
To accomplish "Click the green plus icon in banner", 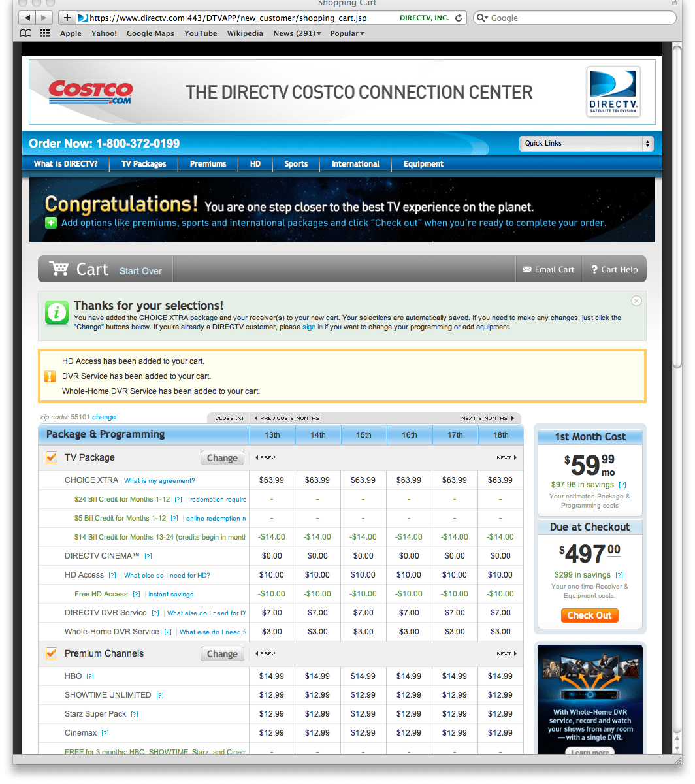I will click(x=51, y=223).
